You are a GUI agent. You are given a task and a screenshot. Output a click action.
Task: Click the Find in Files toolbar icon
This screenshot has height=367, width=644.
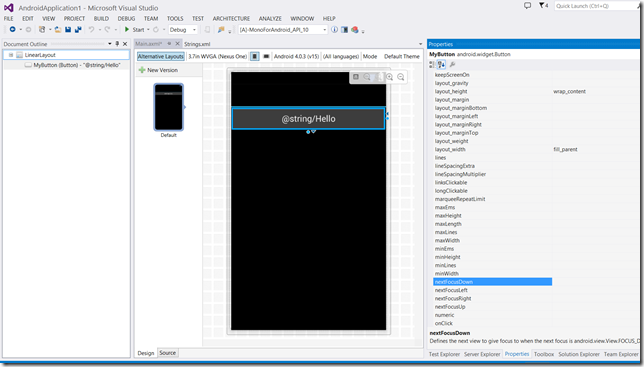click(221, 30)
